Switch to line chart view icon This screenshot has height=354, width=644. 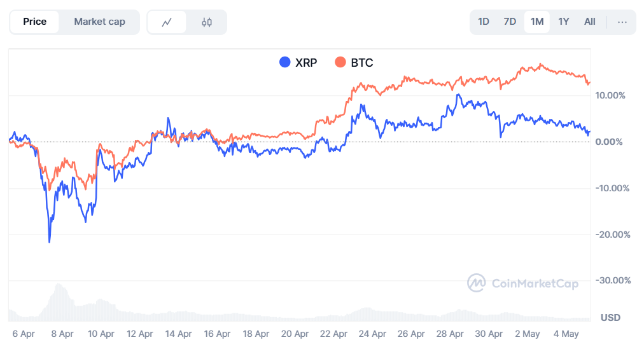click(167, 22)
